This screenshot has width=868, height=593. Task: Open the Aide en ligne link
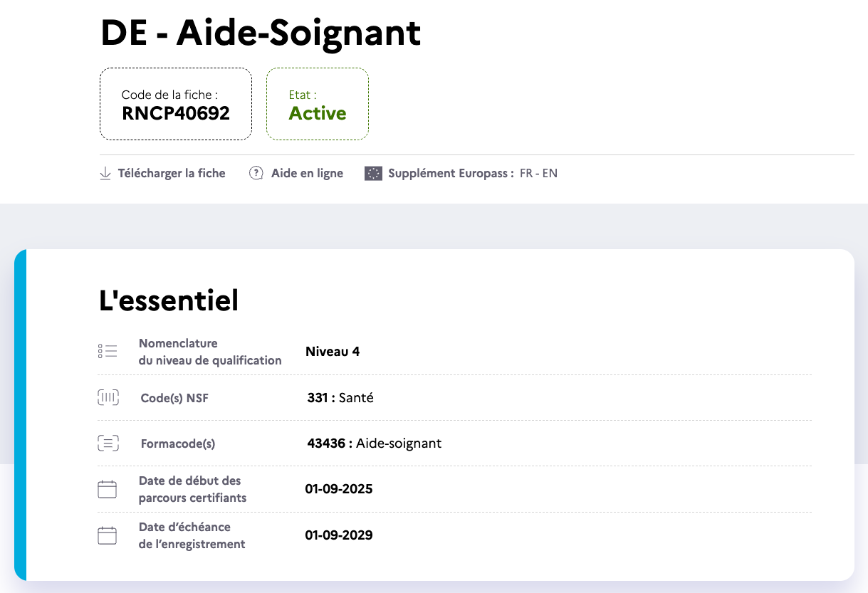[x=307, y=173]
